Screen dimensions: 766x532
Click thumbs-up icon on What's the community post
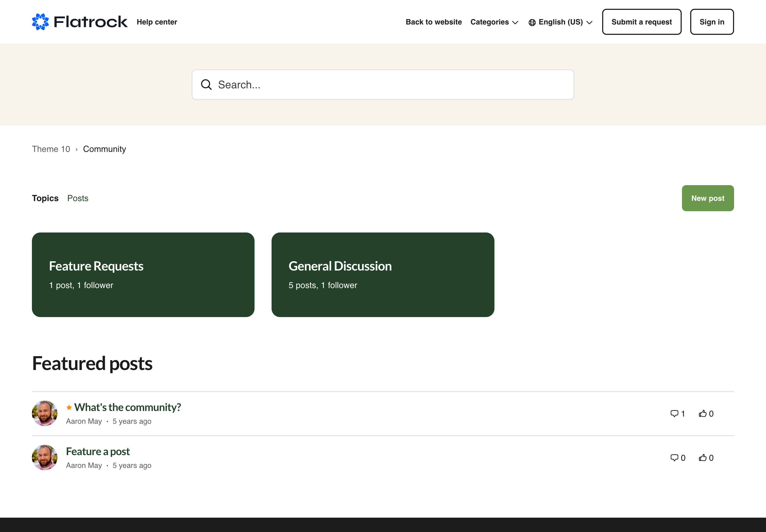703,414
